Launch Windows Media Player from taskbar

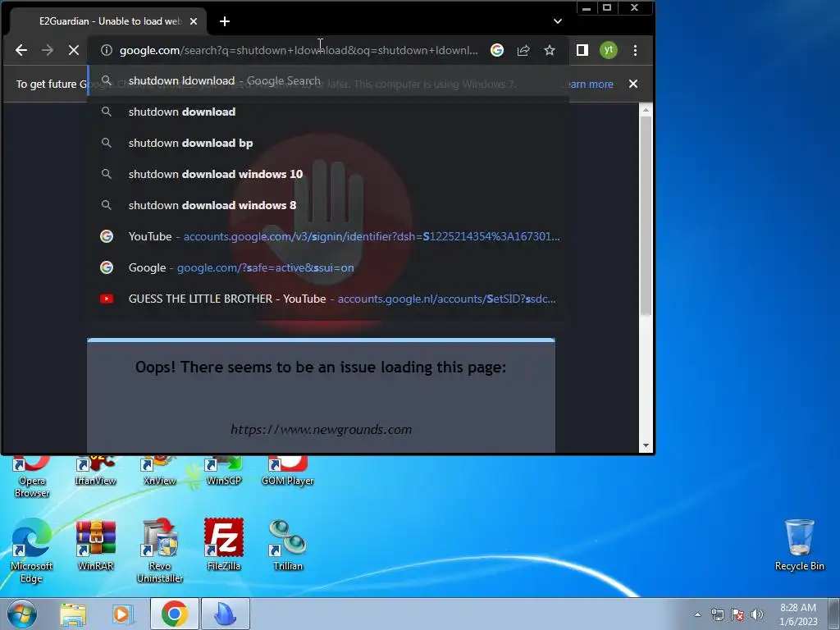tap(123, 614)
